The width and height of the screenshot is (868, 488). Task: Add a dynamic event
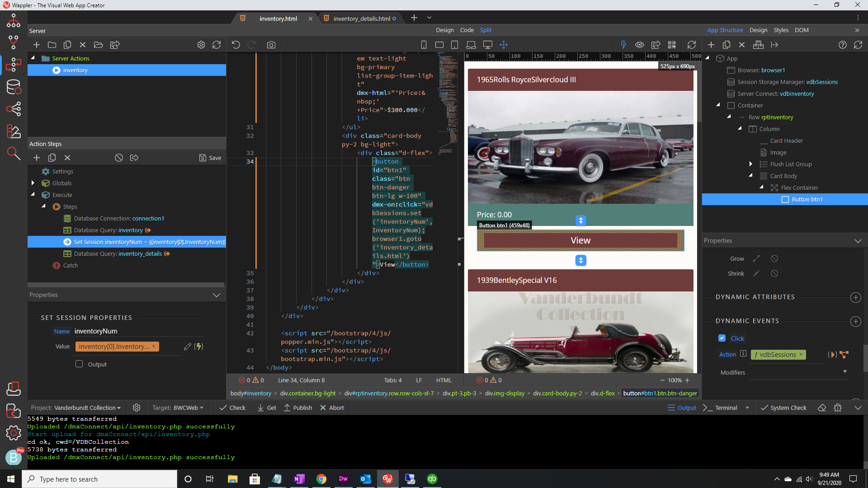[x=855, y=321]
